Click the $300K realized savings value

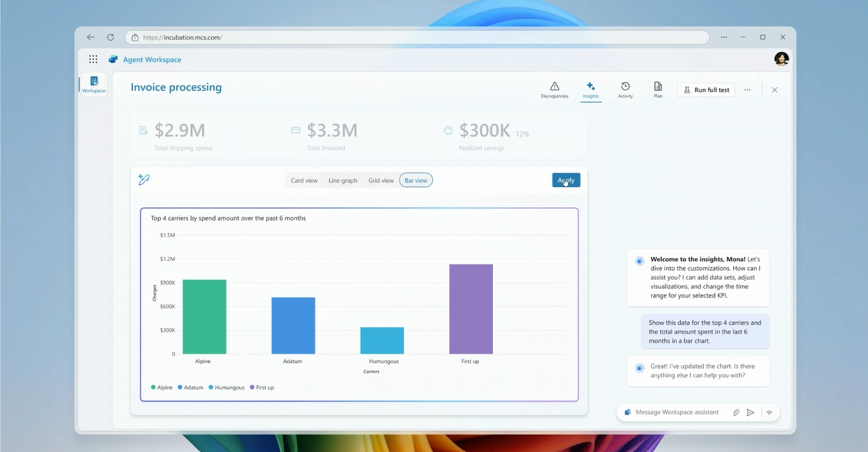485,130
